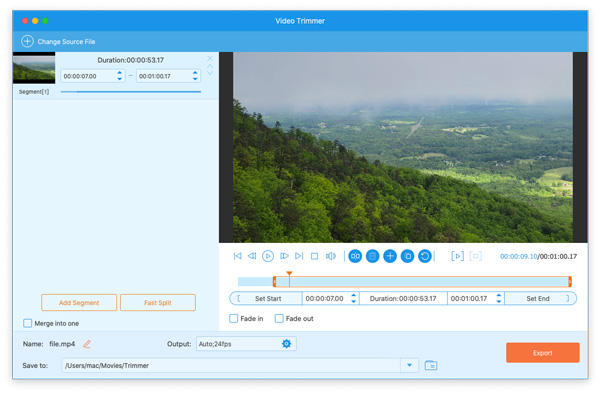
Task: Click the play button in playback controls
Action: pyautogui.click(x=267, y=256)
